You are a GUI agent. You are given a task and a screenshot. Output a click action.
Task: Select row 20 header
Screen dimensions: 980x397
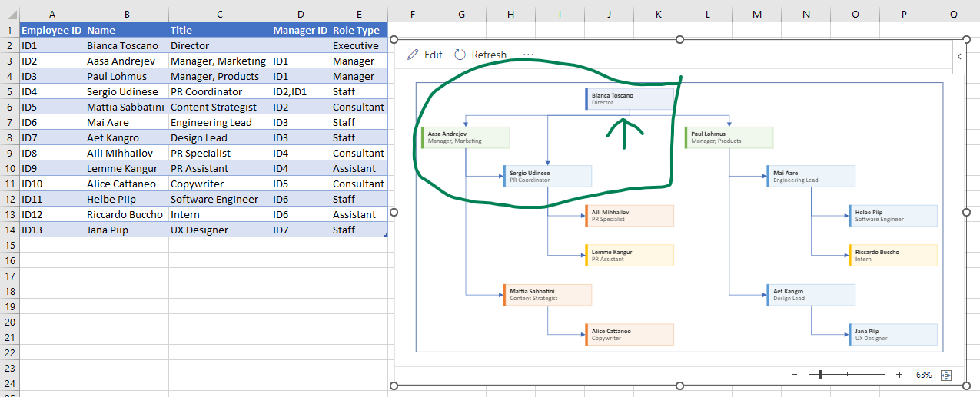[9, 322]
